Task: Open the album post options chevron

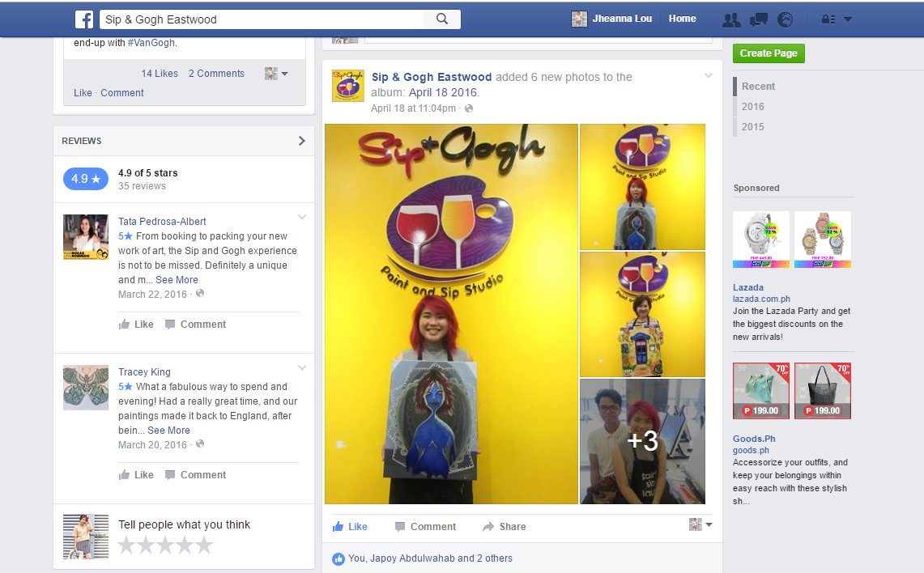Action: point(709,76)
